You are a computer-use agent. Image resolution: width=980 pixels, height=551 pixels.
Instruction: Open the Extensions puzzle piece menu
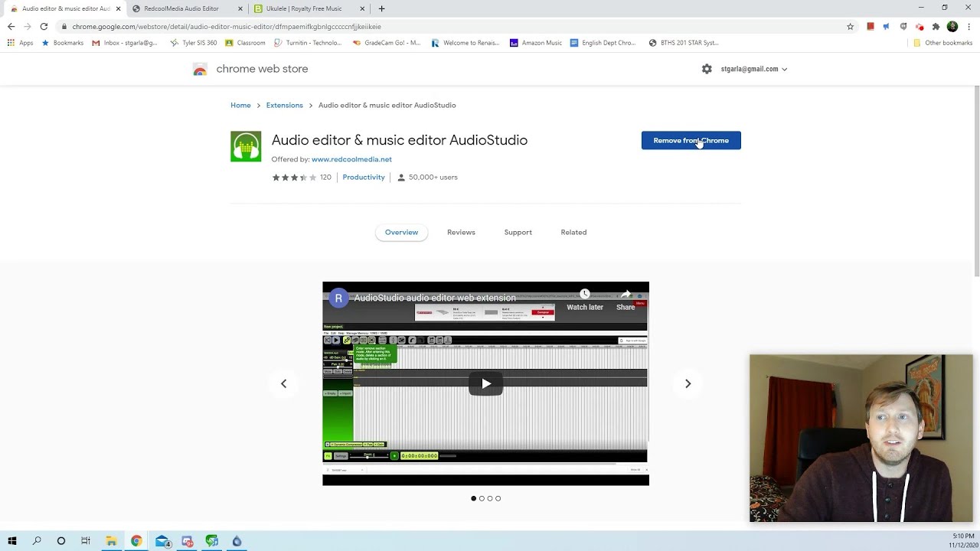[x=936, y=26]
